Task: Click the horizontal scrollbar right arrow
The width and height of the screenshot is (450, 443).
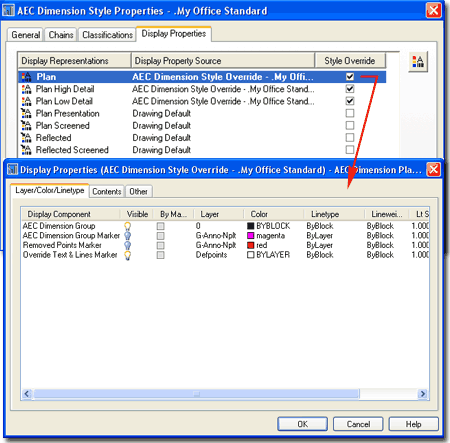Action: click(423, 394)
